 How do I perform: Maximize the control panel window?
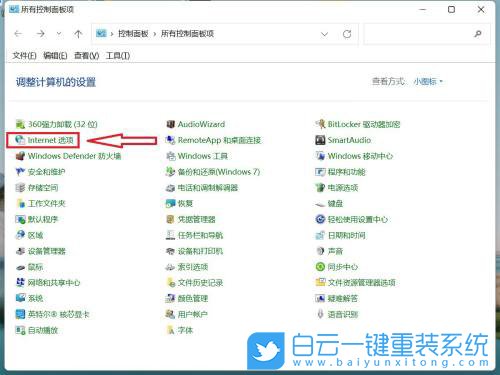pyautogui.click(x=451, y=9)
